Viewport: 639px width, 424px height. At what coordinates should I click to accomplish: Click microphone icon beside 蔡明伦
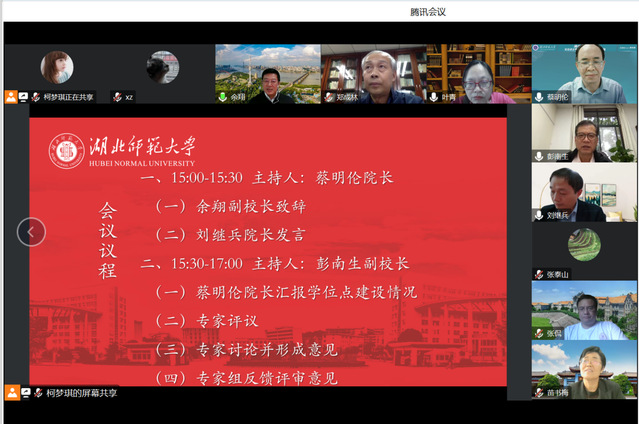point(539,97)
